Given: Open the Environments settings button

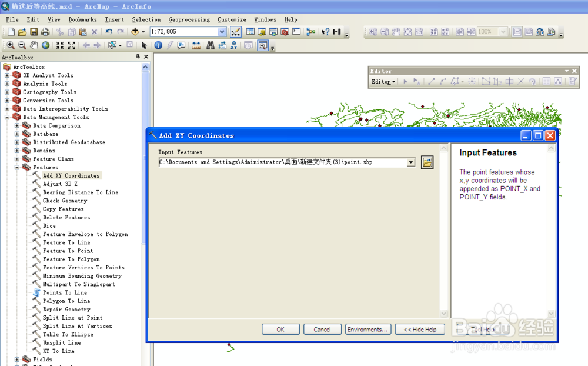Looking at the screenshot, I should coord(368,330).
